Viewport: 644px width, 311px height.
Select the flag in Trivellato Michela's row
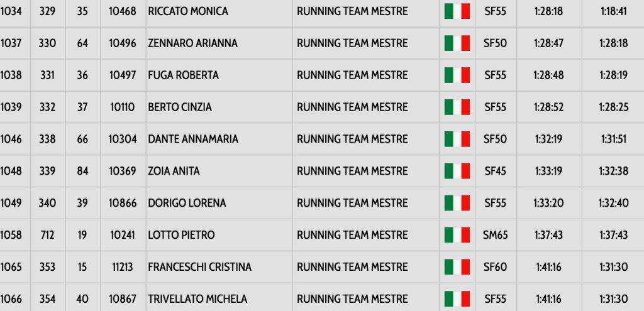point(457,299)
